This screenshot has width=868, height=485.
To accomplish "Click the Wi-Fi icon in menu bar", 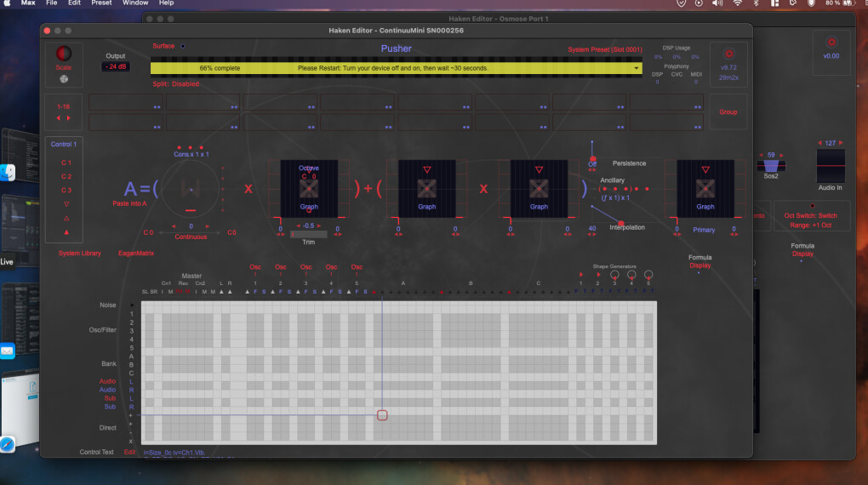I will point(737,3).
